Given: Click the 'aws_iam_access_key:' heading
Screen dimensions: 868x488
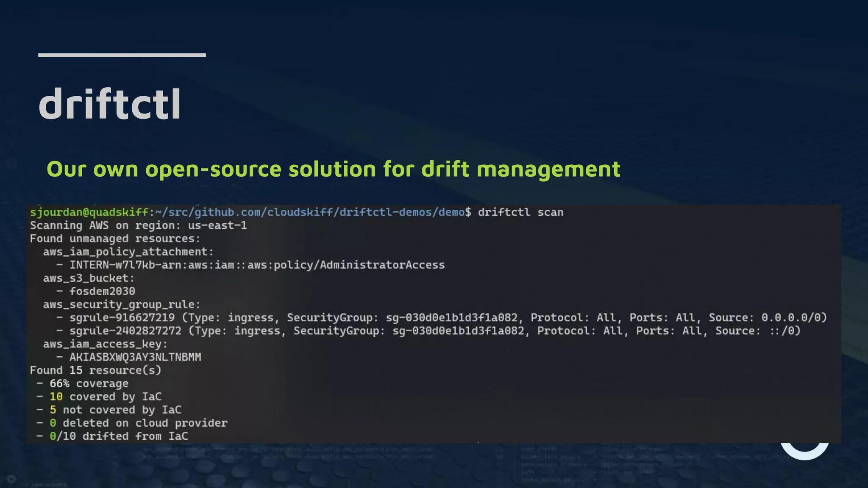Looking at the screenshot, I should tap(105, 344).
